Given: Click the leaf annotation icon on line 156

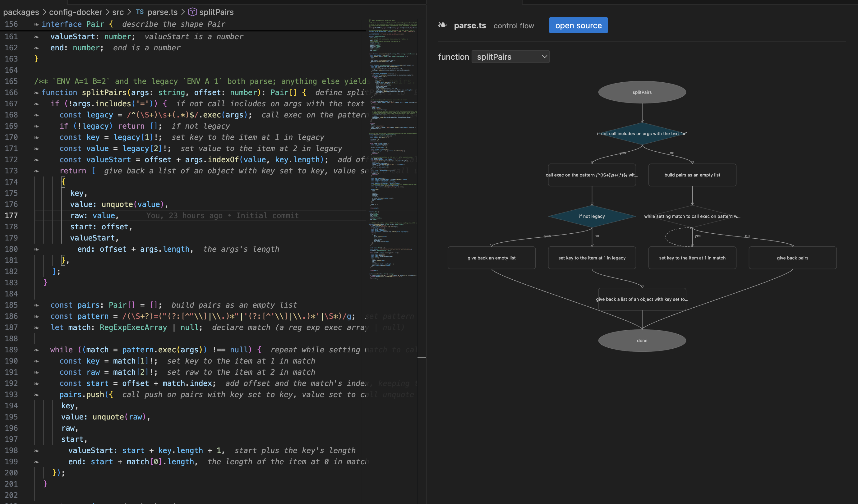Looking at the screenshot, I should pyautogui.click(x=36, y=25).
